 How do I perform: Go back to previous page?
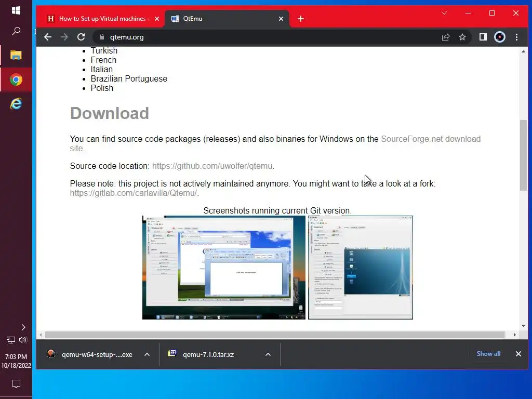point(48,37)
